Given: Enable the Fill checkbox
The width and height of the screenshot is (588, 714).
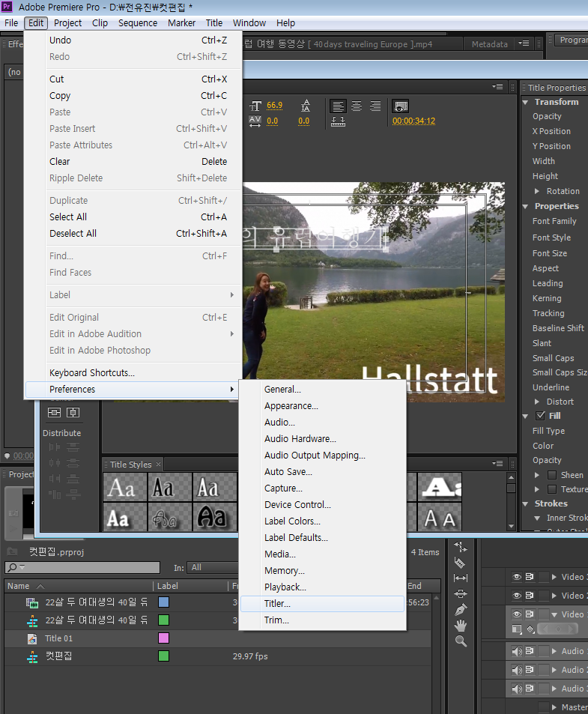Looking at the screenshot, I should [x=541, y=415].
